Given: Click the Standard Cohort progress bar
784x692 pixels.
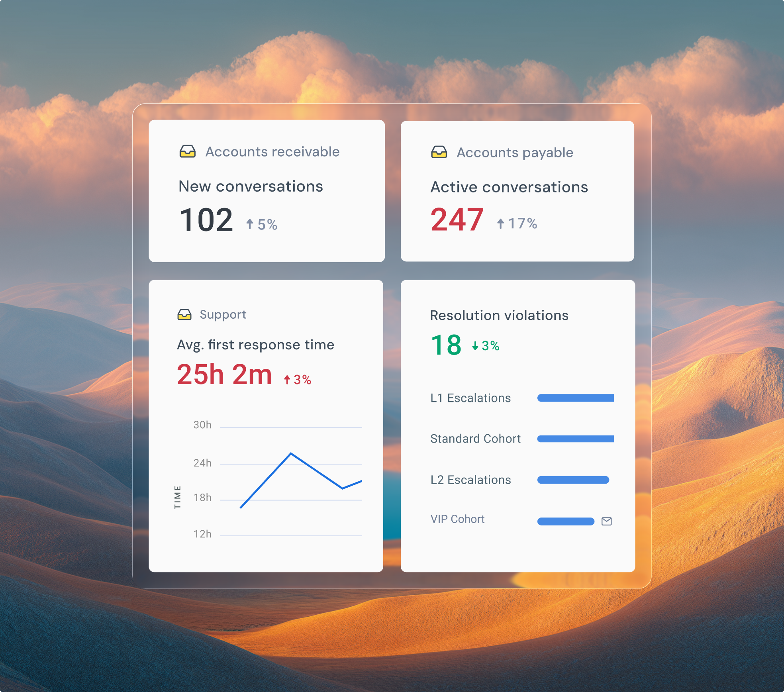Looking at the screenshot, I should tap(575, 439).
